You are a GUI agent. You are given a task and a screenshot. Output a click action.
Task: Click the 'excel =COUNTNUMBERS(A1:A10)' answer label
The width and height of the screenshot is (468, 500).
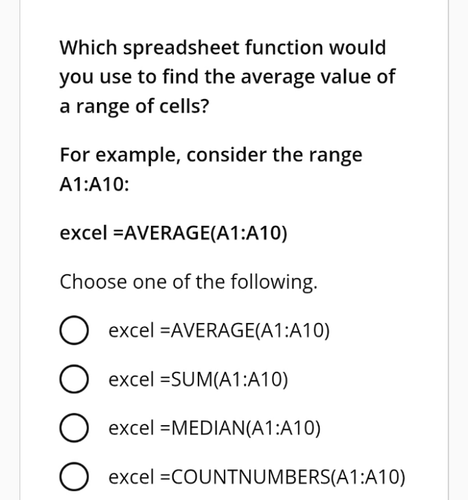[257, 477]
